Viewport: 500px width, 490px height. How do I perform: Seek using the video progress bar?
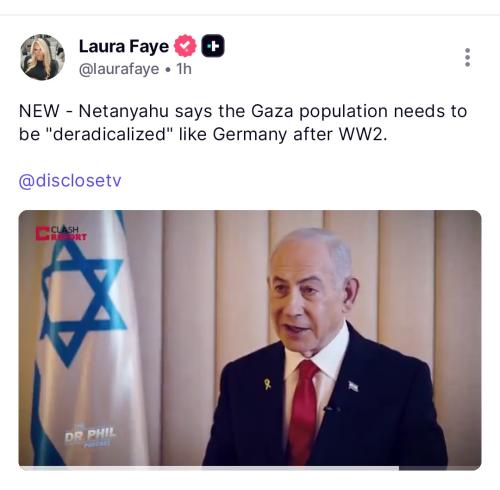pyautogui.click(x=250, y=468)
